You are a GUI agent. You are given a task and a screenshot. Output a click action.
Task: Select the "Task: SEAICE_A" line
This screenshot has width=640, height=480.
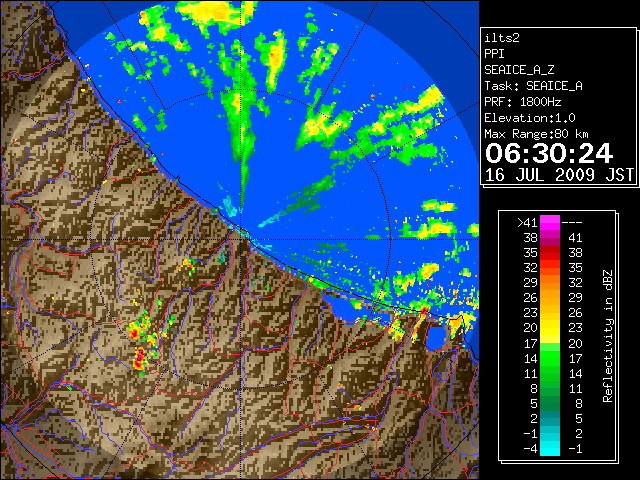pos(533,86)
